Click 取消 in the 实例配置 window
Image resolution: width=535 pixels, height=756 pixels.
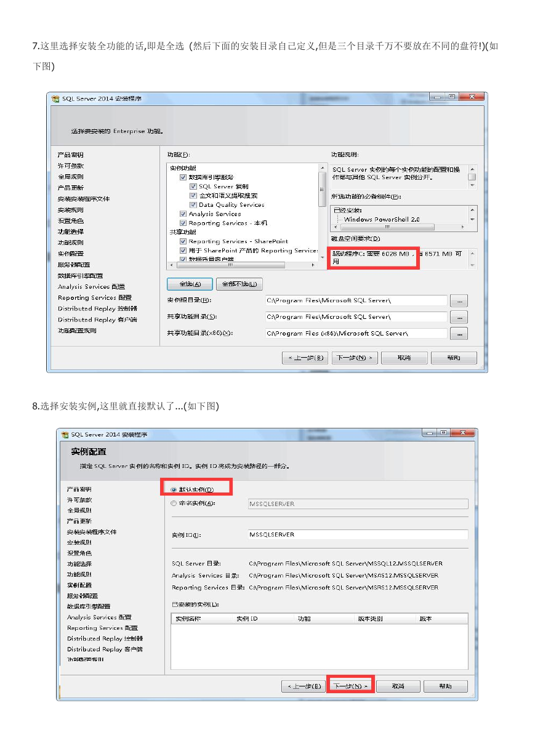pos(398,686)
